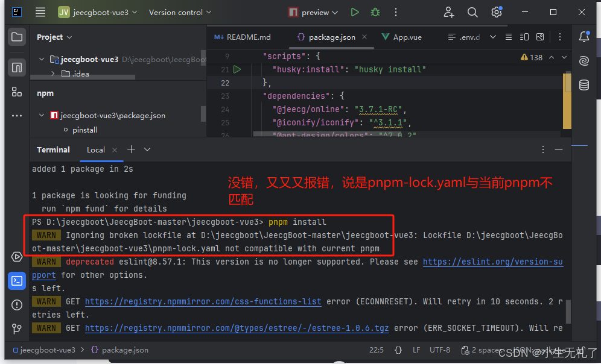Open the Services tool window icon
The height and width of the screenshot is (364, 601).
(x=17, y=257)
